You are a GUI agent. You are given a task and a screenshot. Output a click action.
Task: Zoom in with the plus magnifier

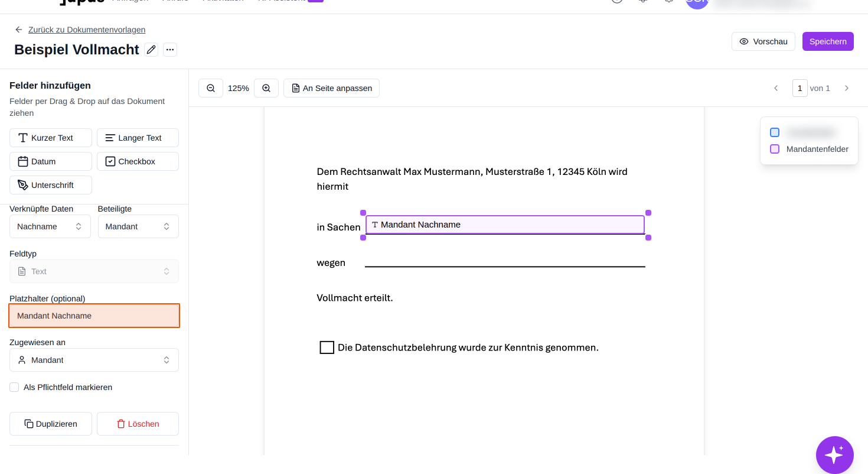coord(266,88)
